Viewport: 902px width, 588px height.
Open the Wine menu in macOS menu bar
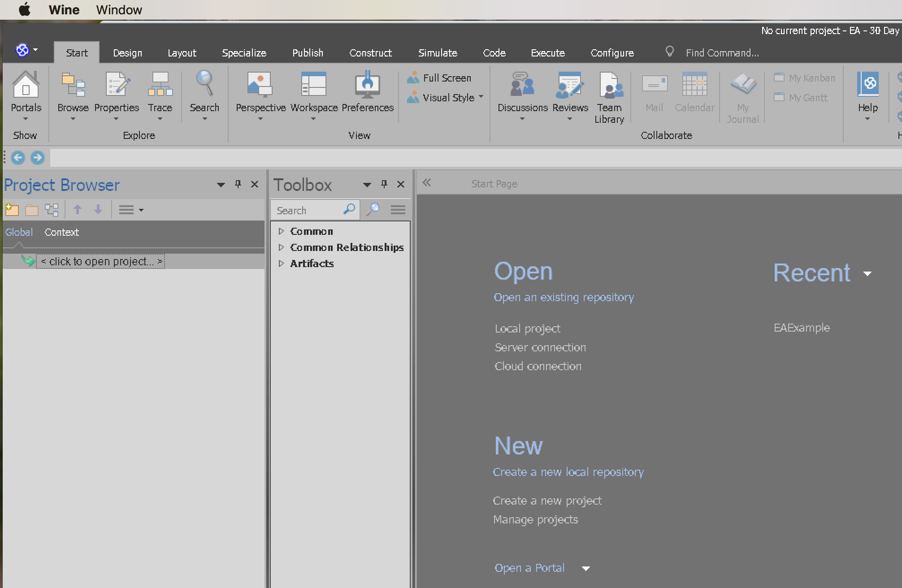pyautogui.click(x=64, y=10)
